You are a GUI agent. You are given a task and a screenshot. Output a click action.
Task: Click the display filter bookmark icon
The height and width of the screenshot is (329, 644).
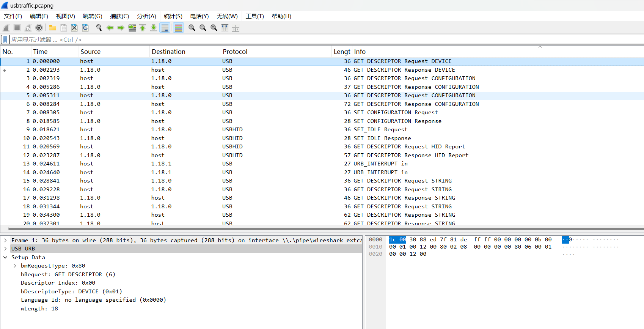5,39
